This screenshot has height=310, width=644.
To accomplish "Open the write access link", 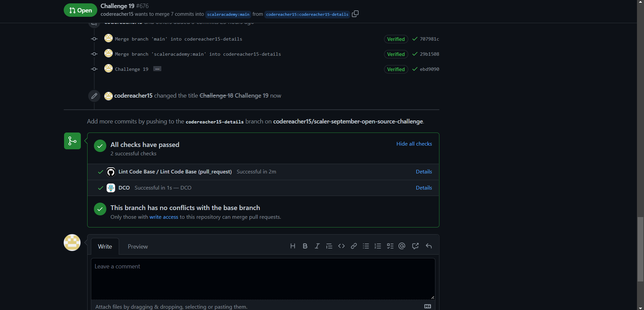I will click(x=164, y=217).
